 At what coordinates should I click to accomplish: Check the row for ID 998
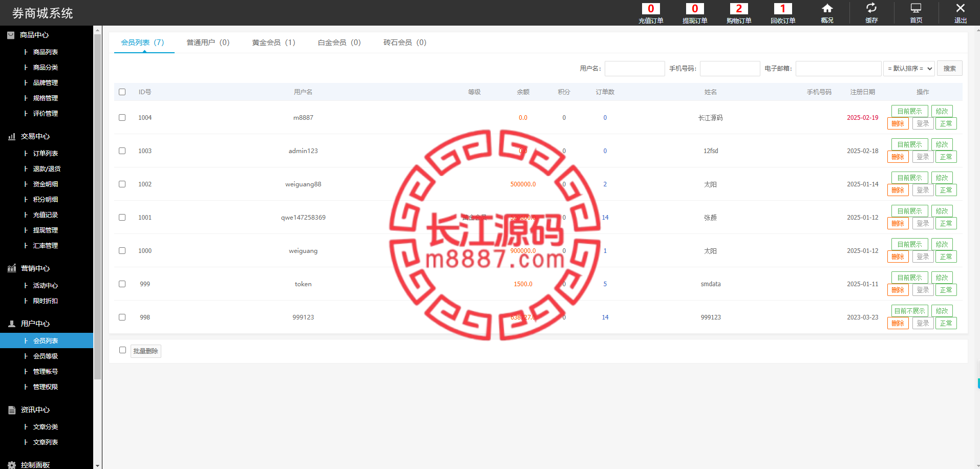[122, 317]
